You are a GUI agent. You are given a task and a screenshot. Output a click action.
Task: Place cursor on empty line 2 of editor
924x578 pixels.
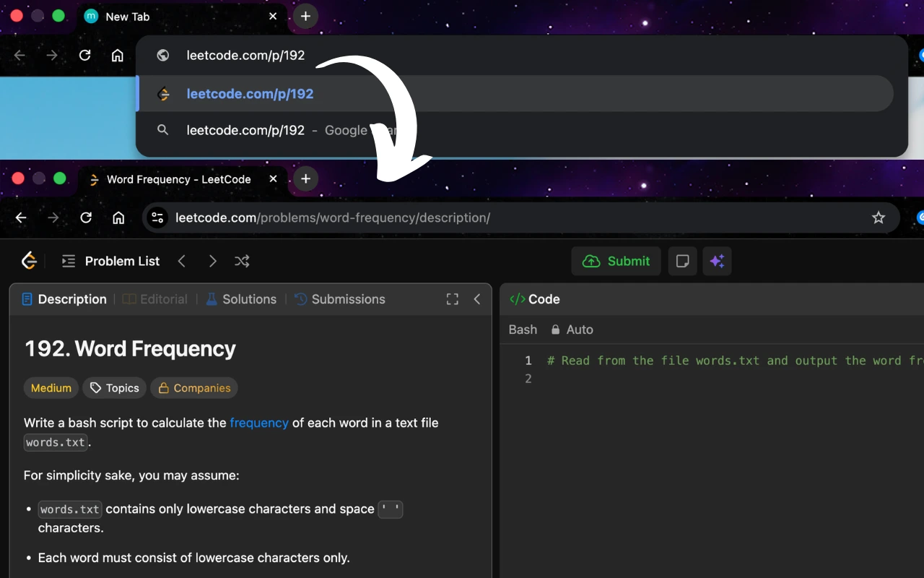(735, 379)
